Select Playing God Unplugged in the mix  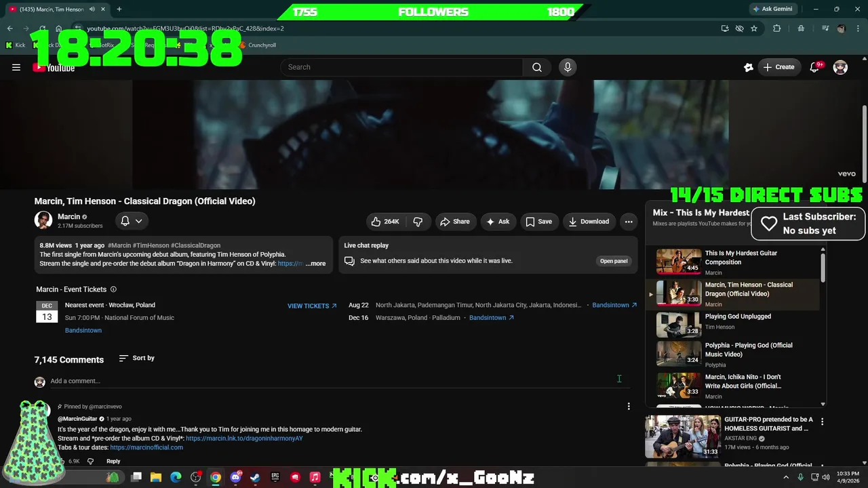(x=736, y=325)
